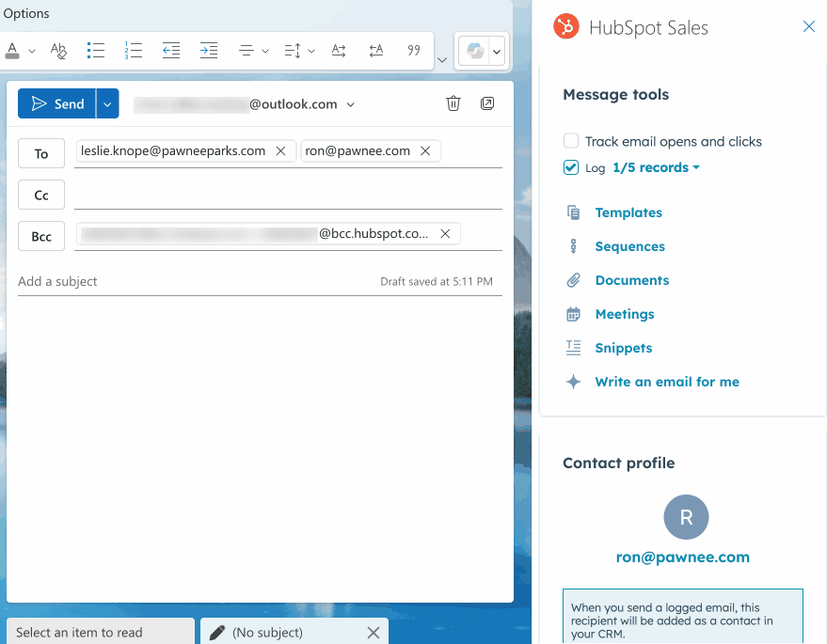Set right-to-left text direction
827x644 pixels.
tap(376, 51)
